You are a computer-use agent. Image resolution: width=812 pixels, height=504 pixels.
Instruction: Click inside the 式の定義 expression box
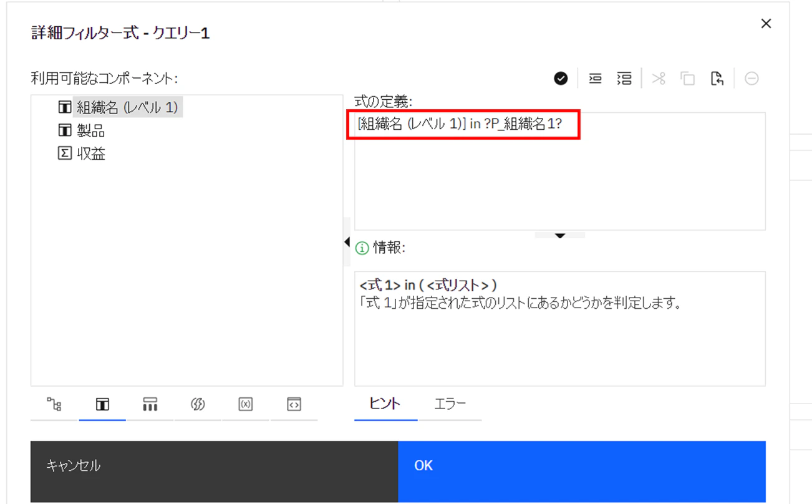point(559,172)
